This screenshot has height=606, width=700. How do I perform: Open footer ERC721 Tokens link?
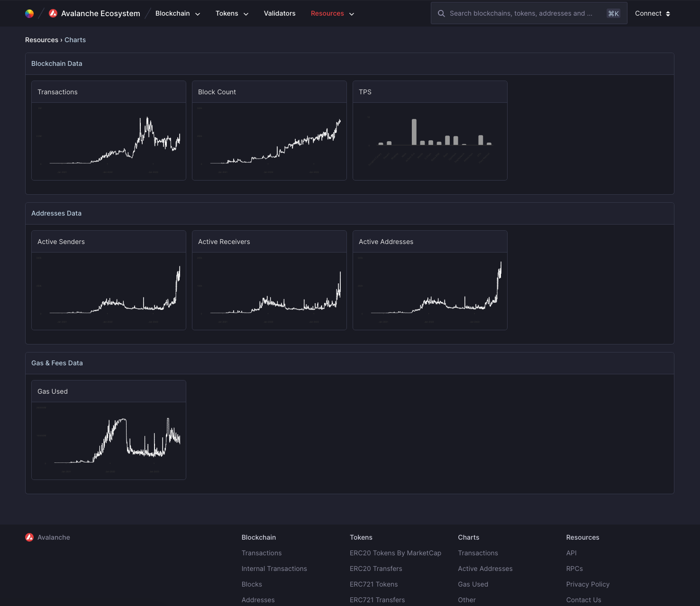(374, 584)
